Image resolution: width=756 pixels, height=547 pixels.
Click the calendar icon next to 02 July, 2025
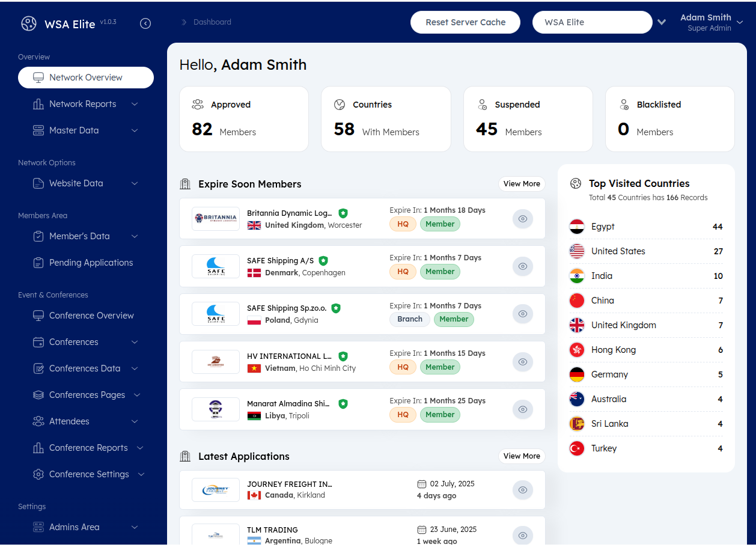tap(421, 484)
